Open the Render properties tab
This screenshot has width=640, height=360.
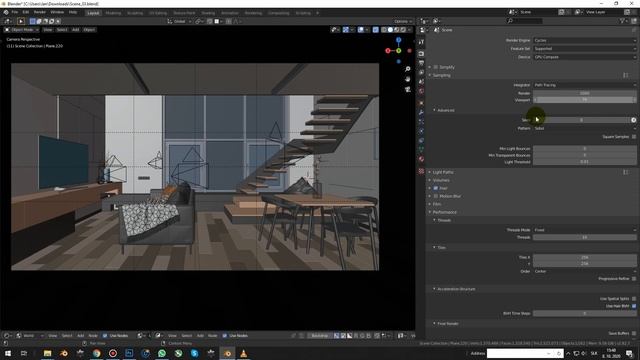click(x=421, y=53)
